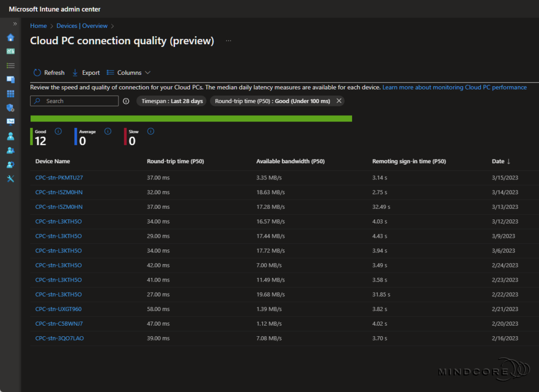The image size is (539, 392).
Task: Open the ellipsis menu next to page title
Action: click(x=228, y=40)
